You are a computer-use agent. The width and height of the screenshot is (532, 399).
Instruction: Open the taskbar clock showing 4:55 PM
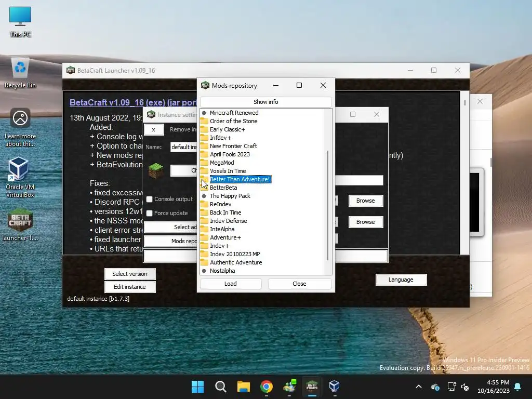pyautogui.click(x=494, y=387)
